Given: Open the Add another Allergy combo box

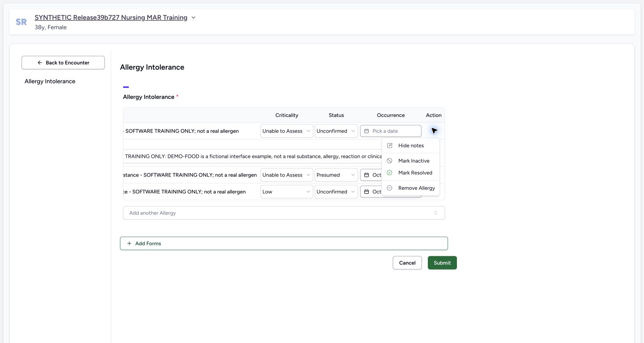Looking at the screenshot, I should click(x=284, y=213).
